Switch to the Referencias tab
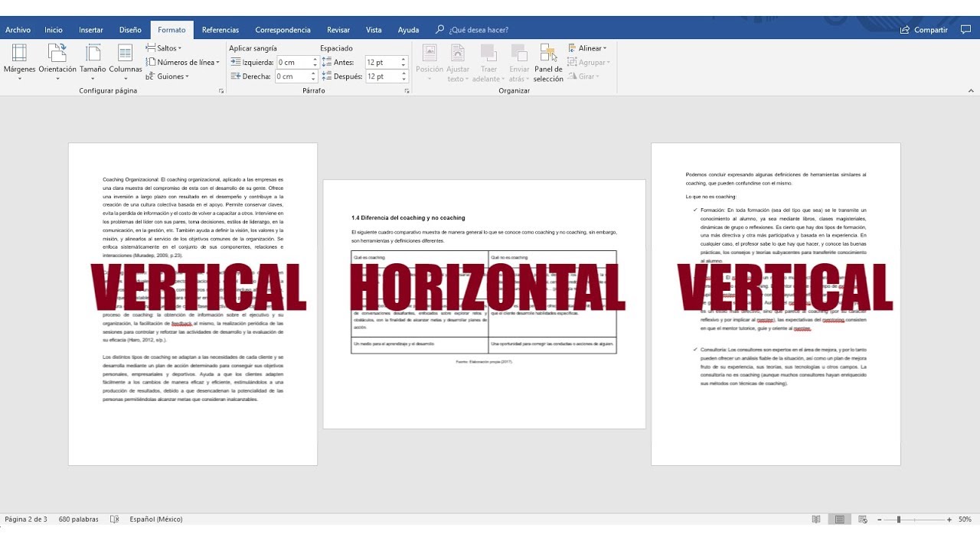Image resolution: width=980 pixels, height=551 pixels. coord(220,30)
